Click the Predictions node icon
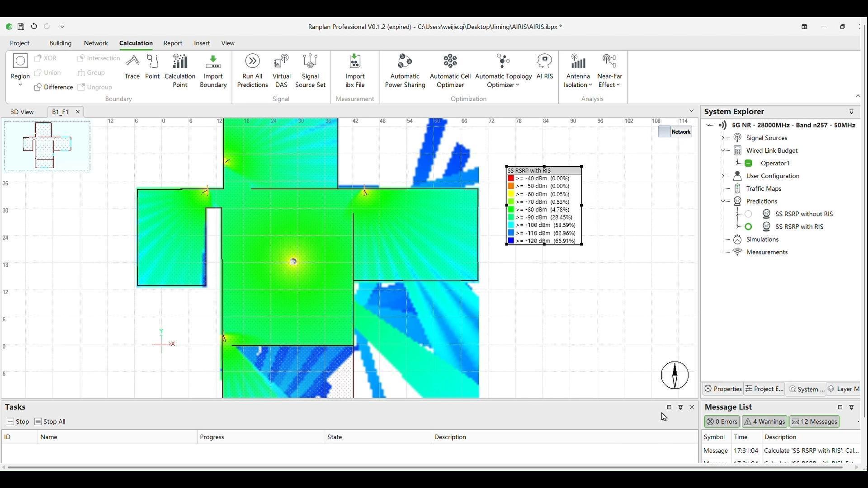Image resolution: width=868 pixels, height=488 pixels. pyautogui.click(x=737, y=201)
